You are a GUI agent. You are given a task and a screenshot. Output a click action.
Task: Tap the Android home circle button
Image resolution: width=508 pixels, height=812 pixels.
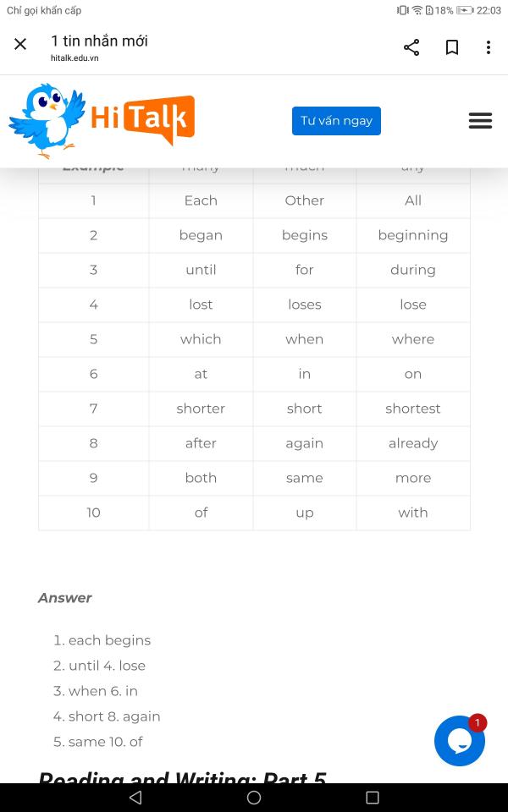tap(254, 797)
